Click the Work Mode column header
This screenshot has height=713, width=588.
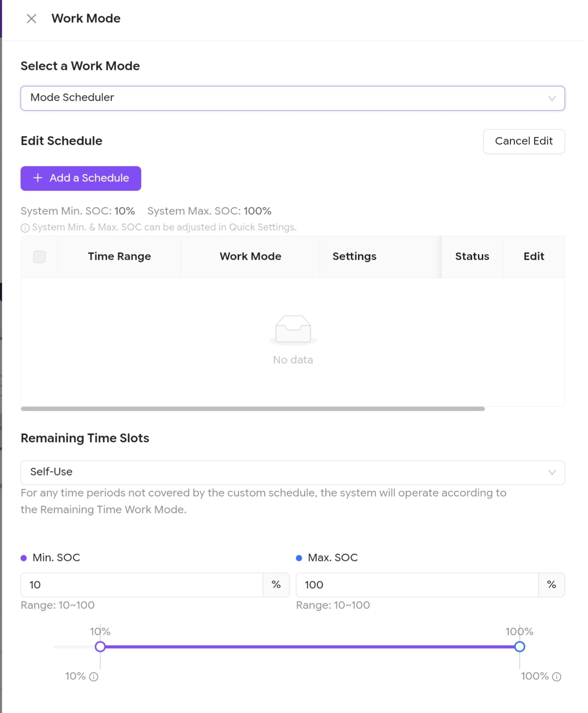tap(250, 257)
